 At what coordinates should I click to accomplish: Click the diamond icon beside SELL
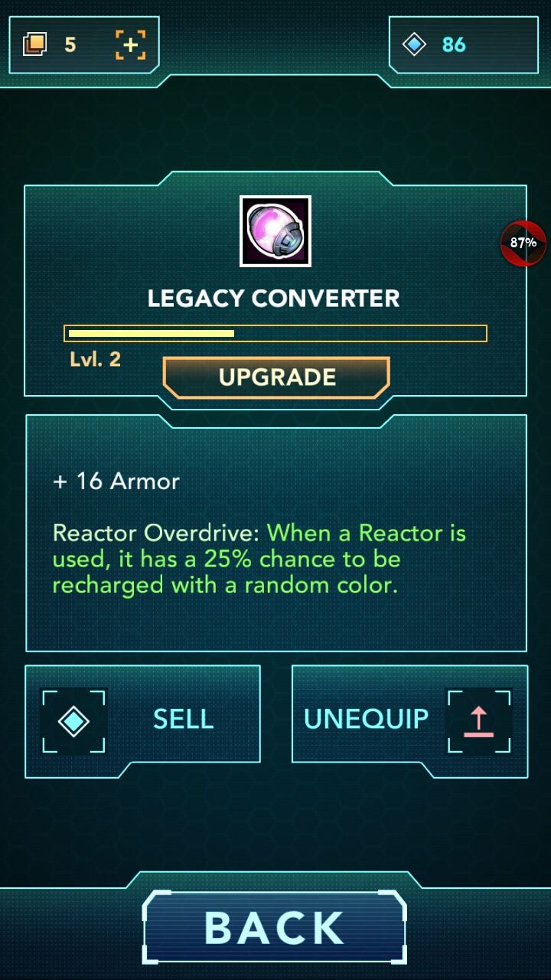pyautogui.click(x=73, y=721)
